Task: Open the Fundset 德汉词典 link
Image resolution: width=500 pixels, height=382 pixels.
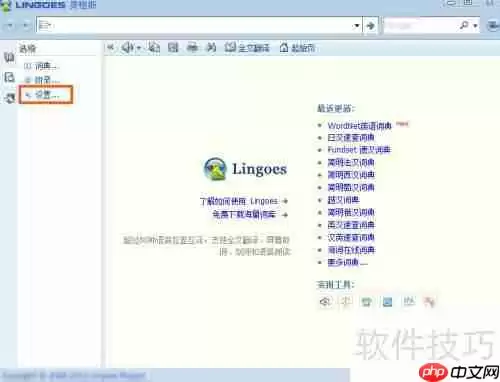Action: (359, 150)
